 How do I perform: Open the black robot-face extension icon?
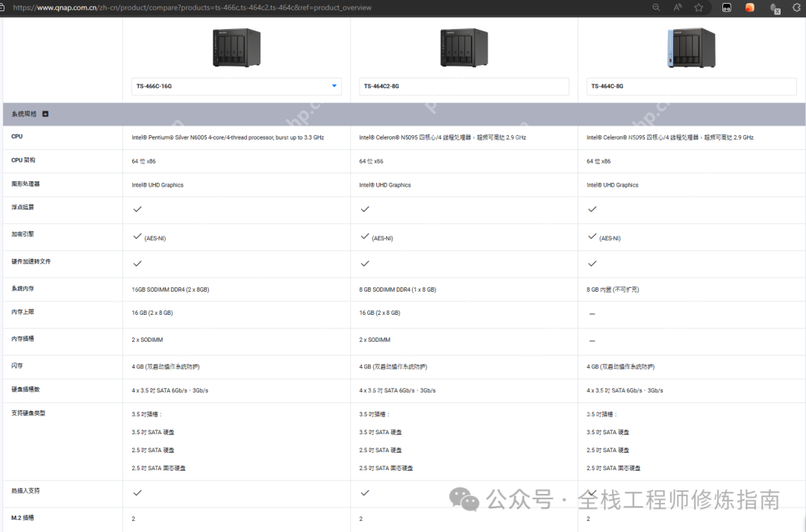(726, 7)
